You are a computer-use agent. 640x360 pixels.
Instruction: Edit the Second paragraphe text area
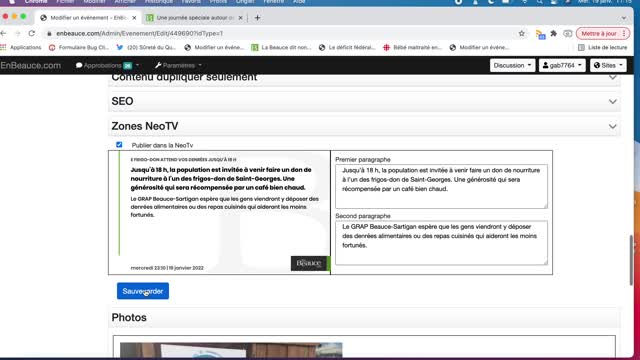(441, 242)
